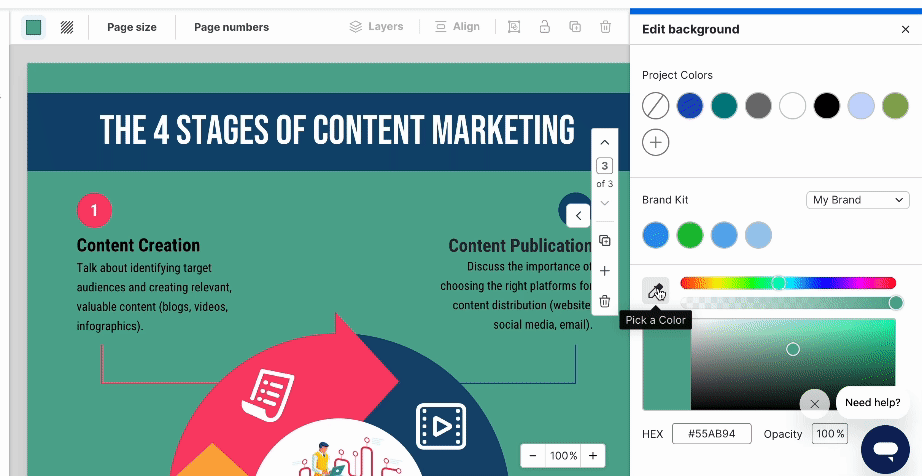Click the lock icon in the top toolbar
922x476 pixels.
[545, 27]
